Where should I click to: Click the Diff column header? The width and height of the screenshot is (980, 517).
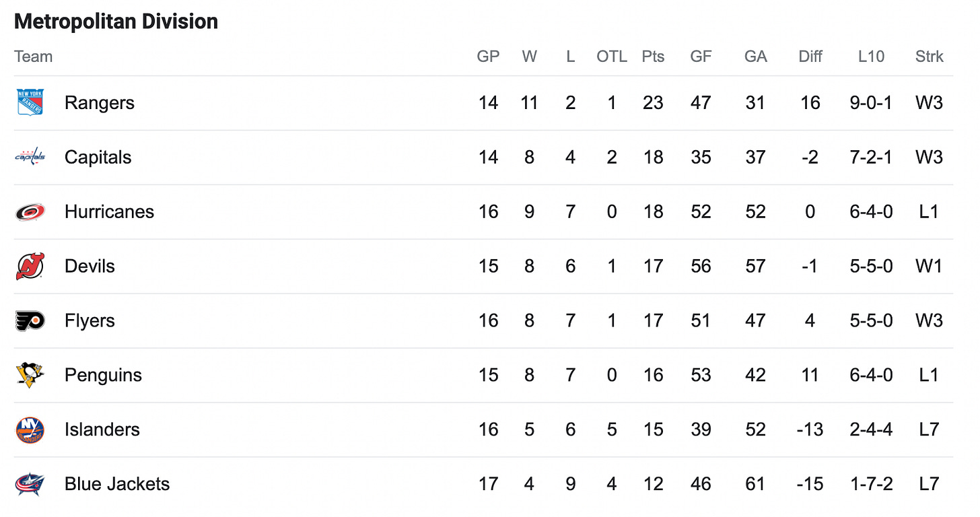tap(810, 57)
